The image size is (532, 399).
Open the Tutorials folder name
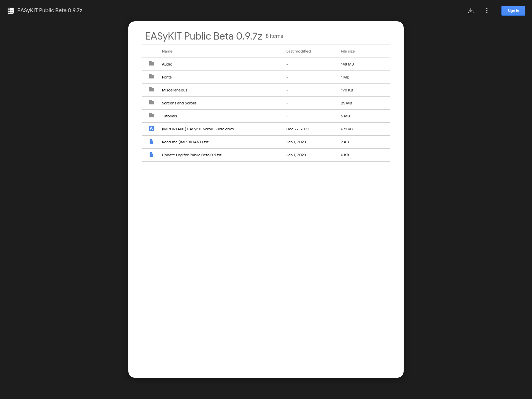(169, 116)
